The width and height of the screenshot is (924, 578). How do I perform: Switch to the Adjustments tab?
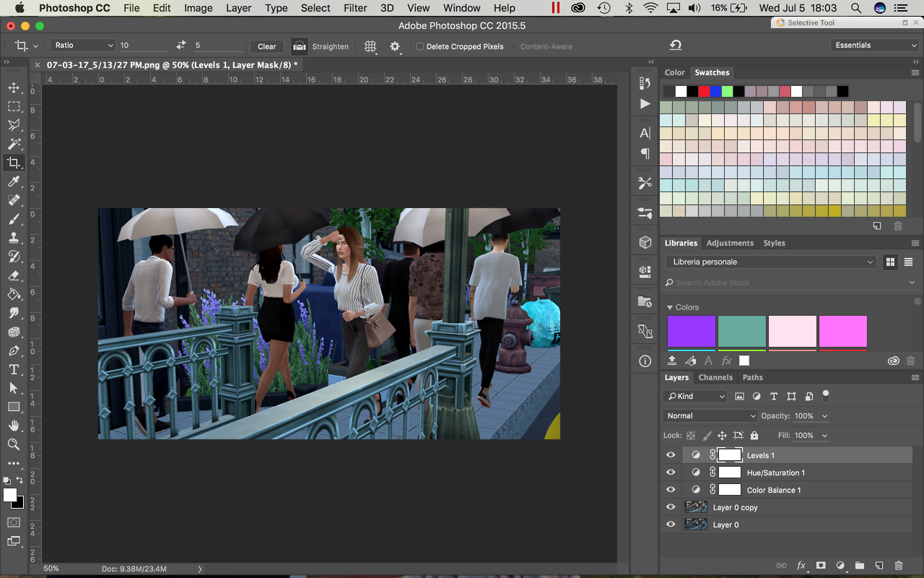tap(730, 243)
